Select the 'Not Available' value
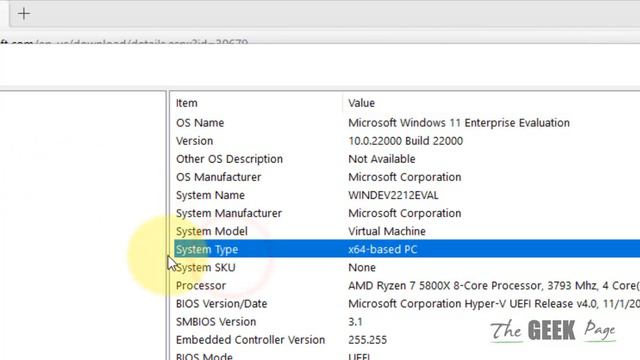Image resolution: width=640 pixels, height=360 pixels. pyautogui.click(x=382, y=159)
